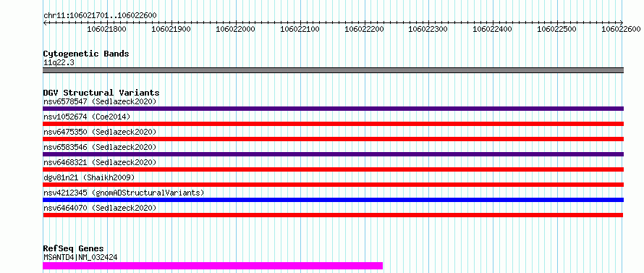Image resolution: width=644 pixels, height=273 pixels.
Task: Click ruler position 106021900
Action: tap(171, 29)
